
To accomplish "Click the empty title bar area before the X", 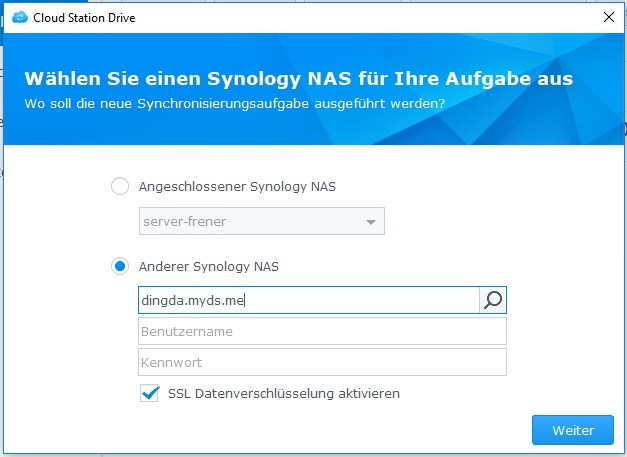I will pos(360,18).
